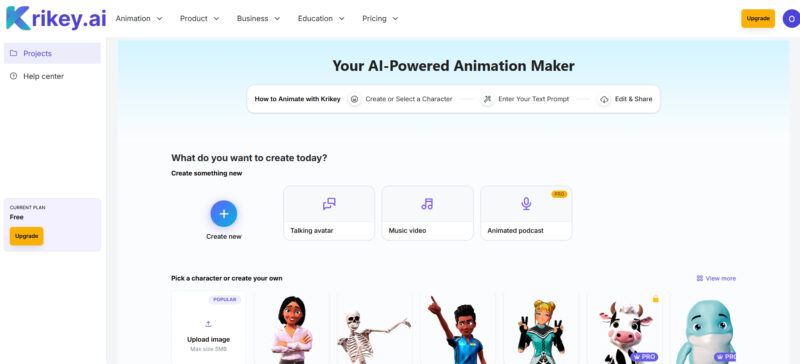Click Edit & Share step text

click(634, 99)
